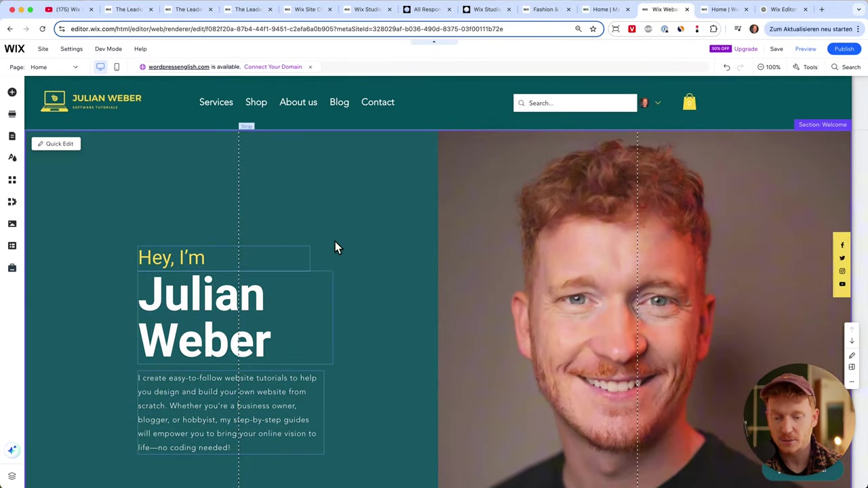The width and height of the screenshot is (868, 488).
Task: Click the Undo arrow in editor toolbar
Action: point(727,67)
